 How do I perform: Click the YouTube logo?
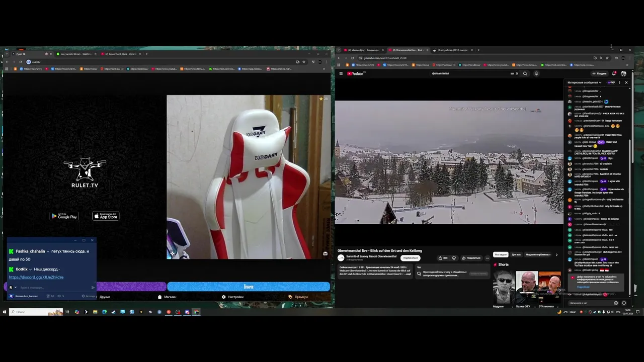pyautogui.click(x=355, y=73)
